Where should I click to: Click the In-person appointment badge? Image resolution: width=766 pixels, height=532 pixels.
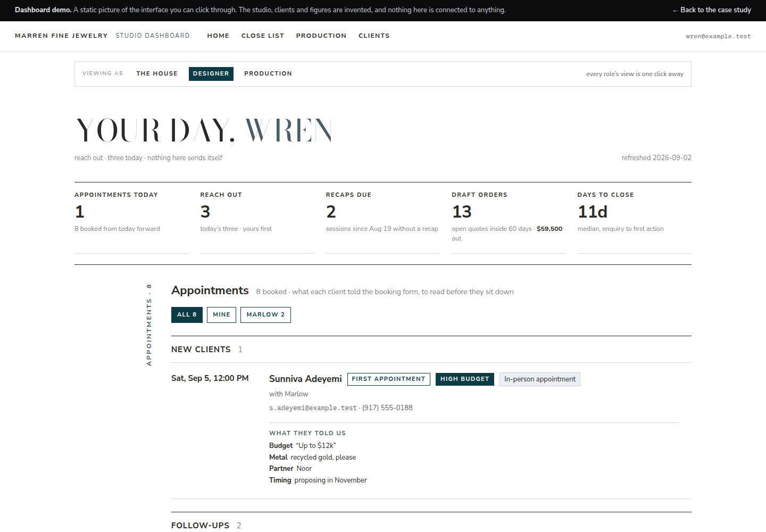point(540,379)
